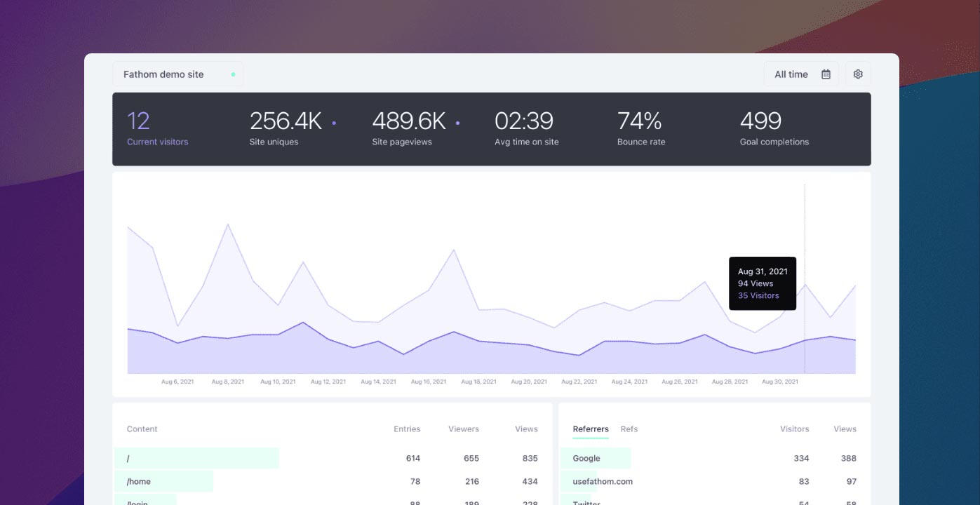Sort content by Viewers column header
Viewport: 980px width, 505px height.
pyautogui.click(x=463, y=429)
